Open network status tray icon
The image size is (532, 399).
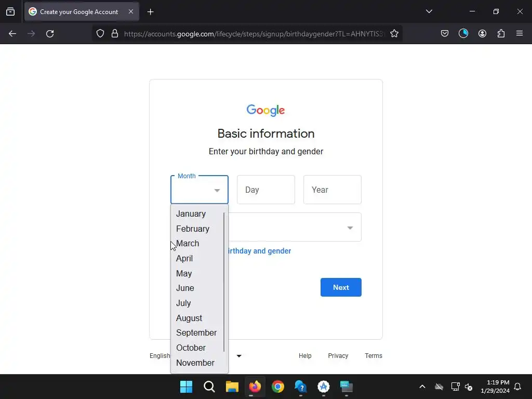tap(455, 387)
